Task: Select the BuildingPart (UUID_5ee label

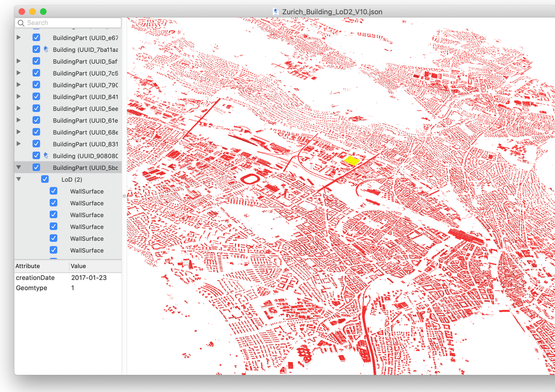Action: 86,109
